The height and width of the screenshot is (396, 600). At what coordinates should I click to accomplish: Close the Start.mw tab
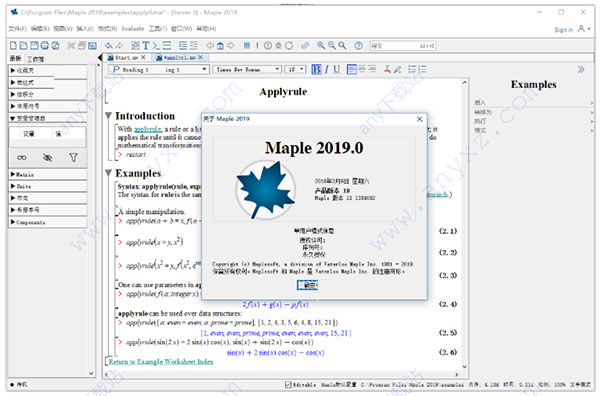click(x=143, y=57)
